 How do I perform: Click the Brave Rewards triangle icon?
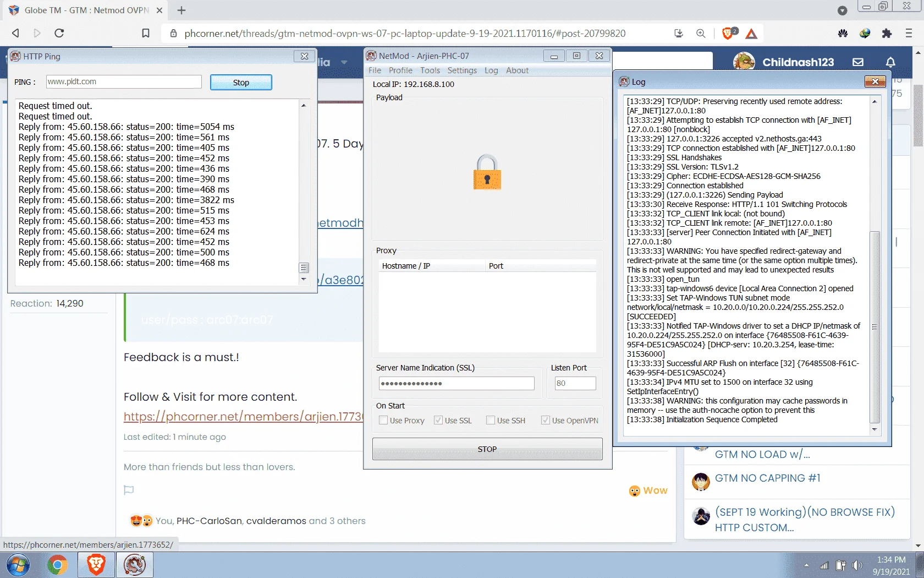click(751, 34)
